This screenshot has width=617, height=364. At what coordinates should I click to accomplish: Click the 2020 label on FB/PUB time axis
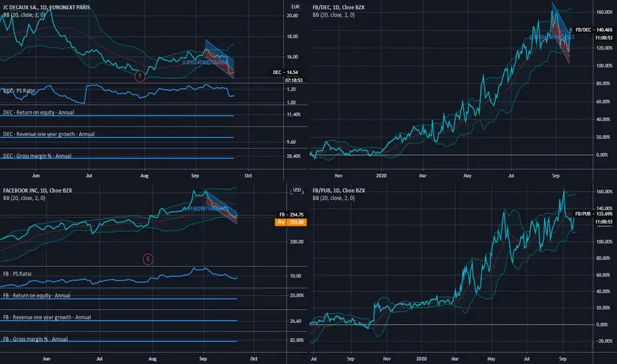point(421,359)
